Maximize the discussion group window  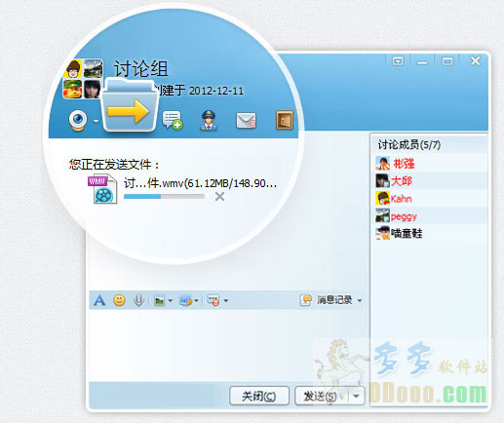point(447,61)
